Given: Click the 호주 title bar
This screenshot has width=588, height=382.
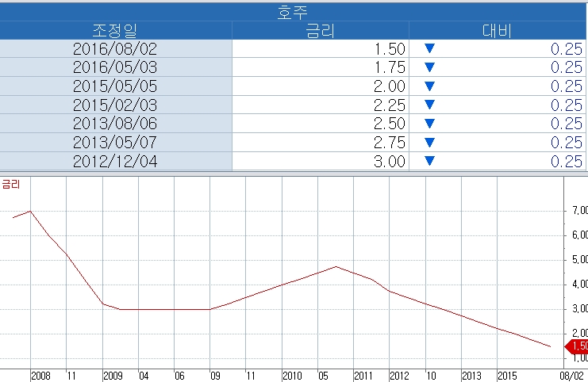Looking at the screenshot, I should (294, 11).
